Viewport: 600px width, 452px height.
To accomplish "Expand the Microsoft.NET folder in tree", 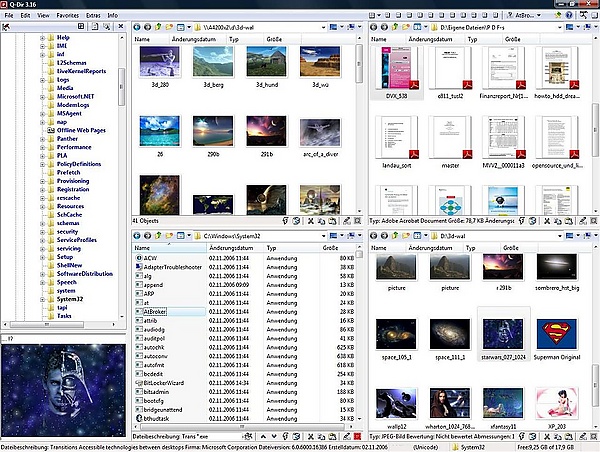I will pos(42,95).
